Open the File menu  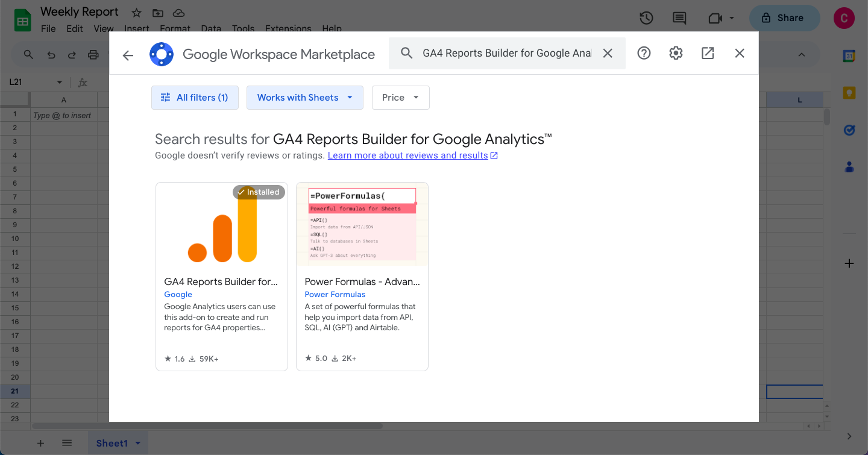click(48, 28)
